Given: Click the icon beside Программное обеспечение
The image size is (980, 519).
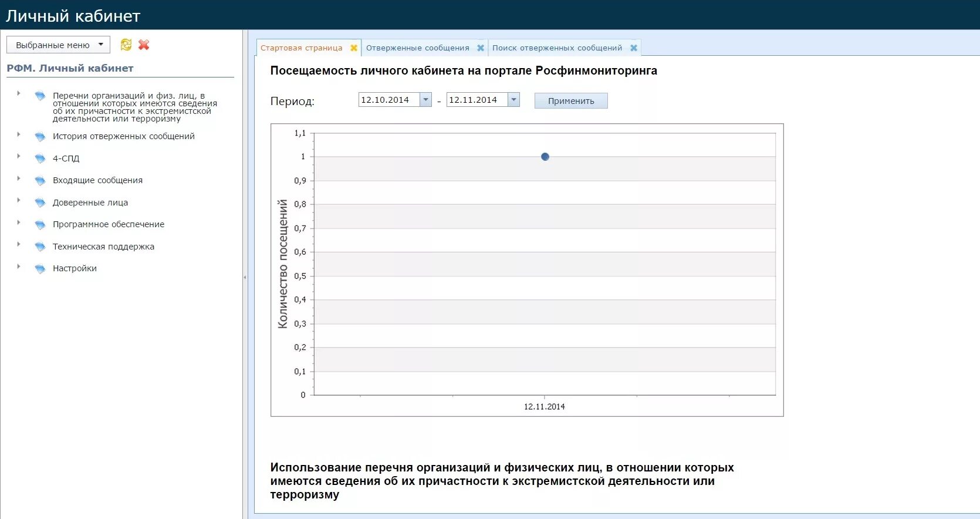Looking at the screenshot, I should tap(40, 224).
